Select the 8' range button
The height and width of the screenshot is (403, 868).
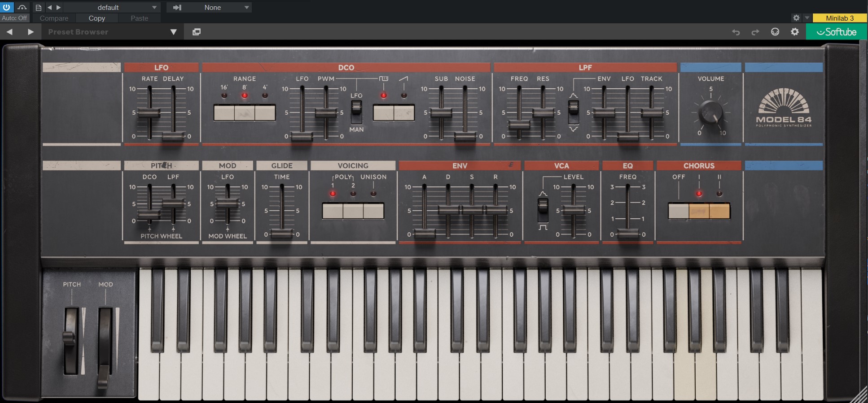tap(245, 113)
